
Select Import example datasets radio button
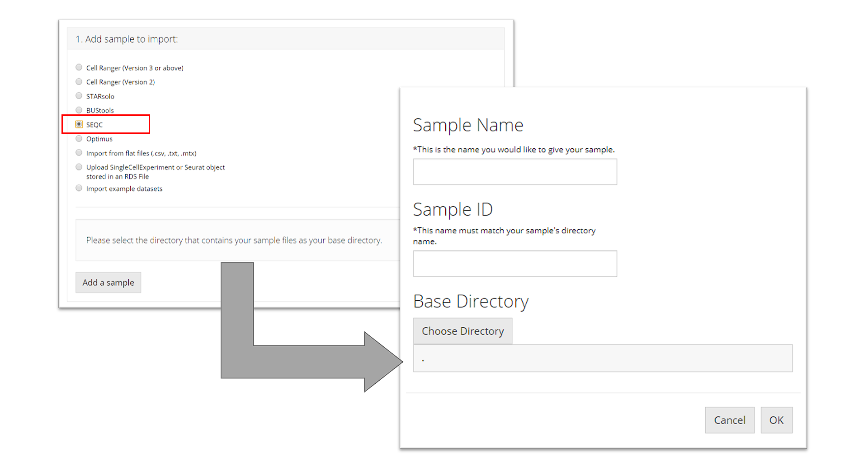[79, 189]
